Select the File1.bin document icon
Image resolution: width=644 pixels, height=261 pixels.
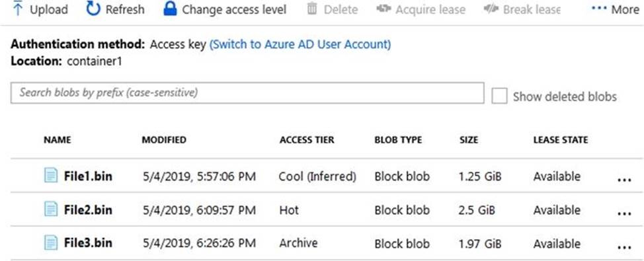51,176
